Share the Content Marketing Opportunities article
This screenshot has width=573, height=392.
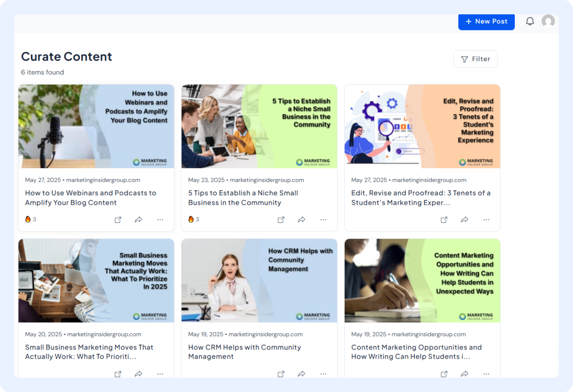[x=465, y=374]
